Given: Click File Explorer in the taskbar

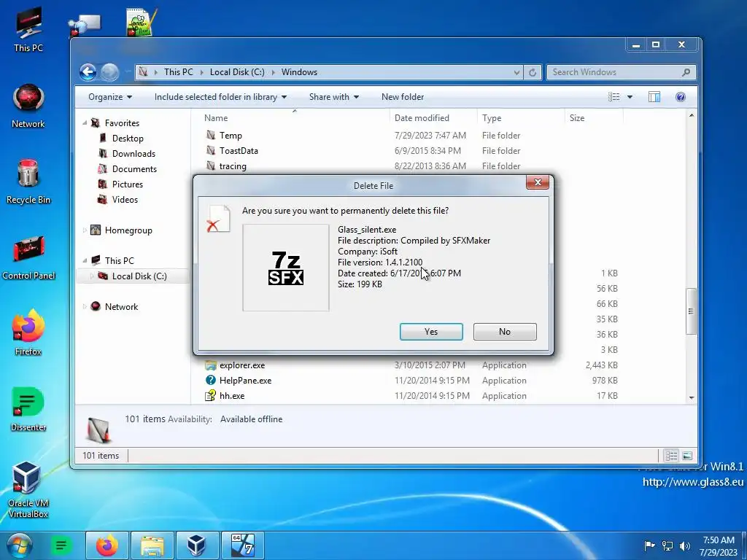Looking at the screenshot, I should coord(152,545).
